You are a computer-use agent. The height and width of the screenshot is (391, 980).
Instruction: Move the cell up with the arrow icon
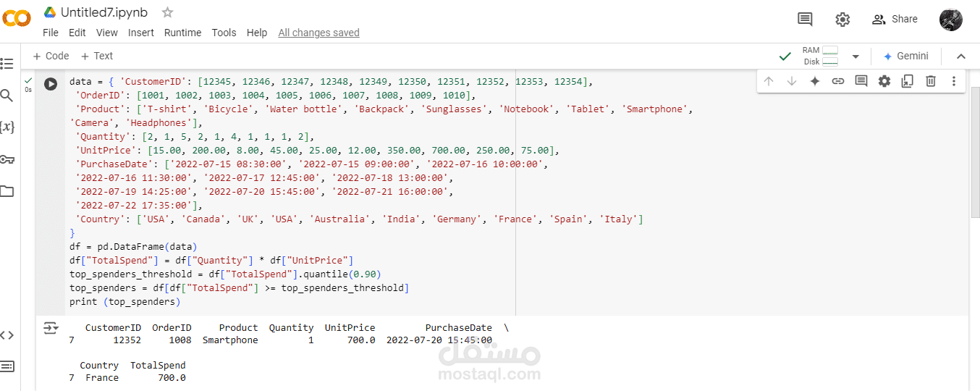(x=769, y=81)
